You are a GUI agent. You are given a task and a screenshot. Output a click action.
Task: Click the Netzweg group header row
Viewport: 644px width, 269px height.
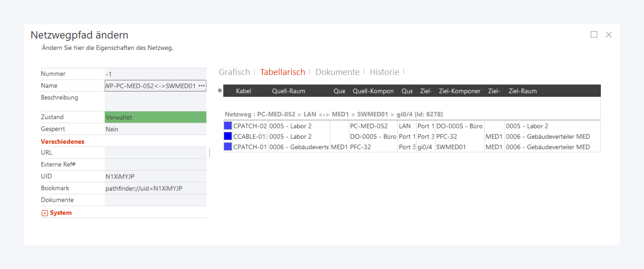click(333, 114)
